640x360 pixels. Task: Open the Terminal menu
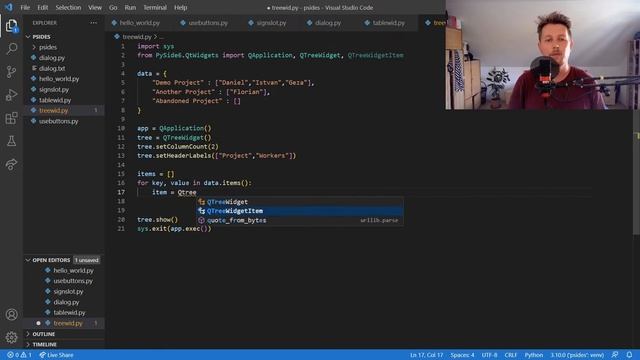tap(155, 7)
